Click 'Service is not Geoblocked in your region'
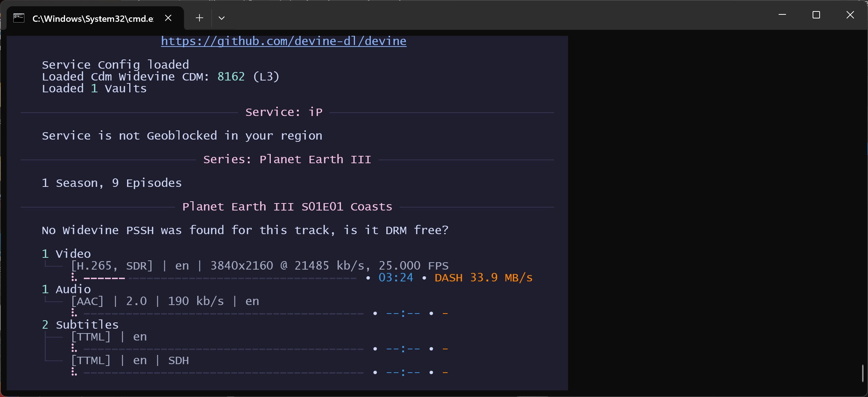This screenshot has height=397, width=868. (x=182, y=136)
